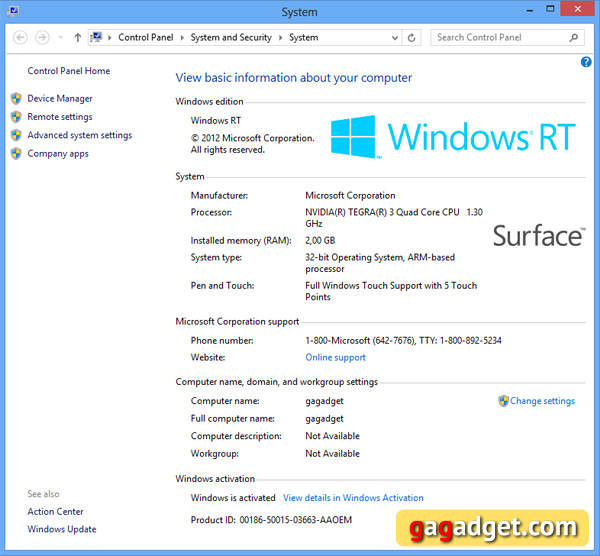The height and width of the screenshot is (556, 600).
Task: Expand chevron after Control Panel breadcrumb
Action: (182, 38)
